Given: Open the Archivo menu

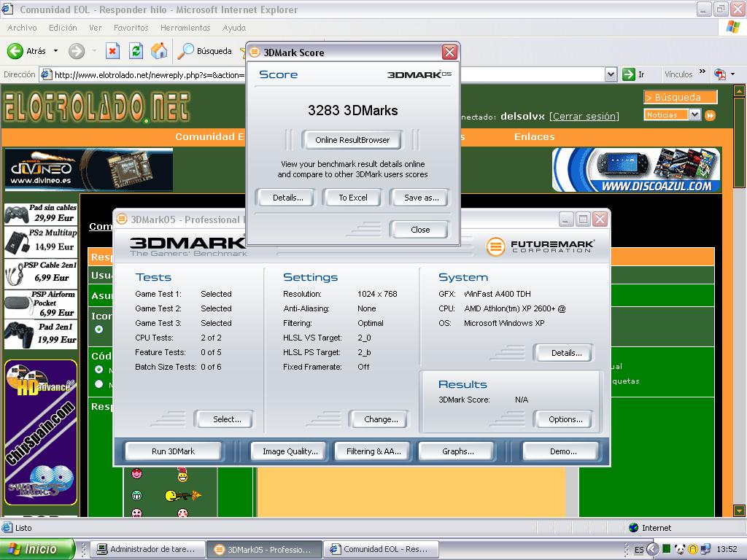Looking at the screenshot, I should tap(22, 28).
